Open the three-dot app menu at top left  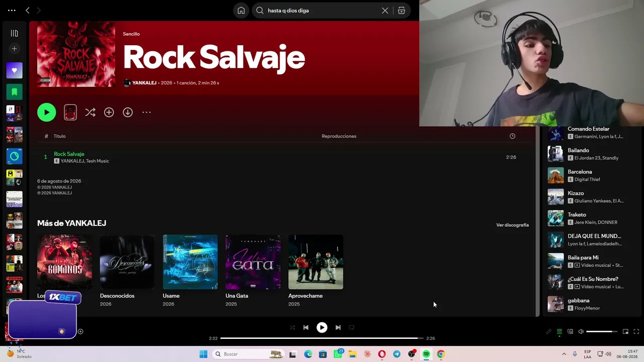pyautogui.click(x=12, y=10)
